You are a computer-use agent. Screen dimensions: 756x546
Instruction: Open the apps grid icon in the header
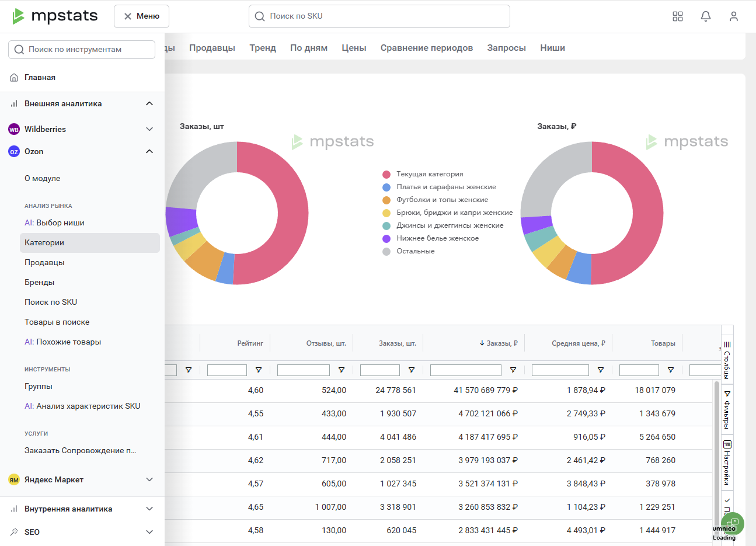pos(678,16)
